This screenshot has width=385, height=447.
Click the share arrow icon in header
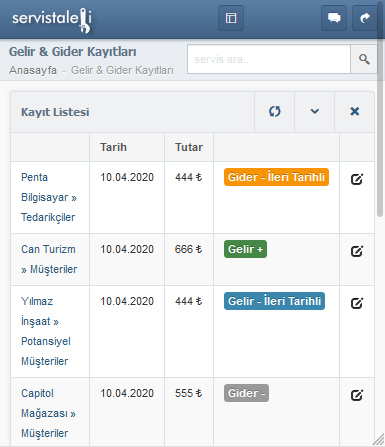[365, 18]
